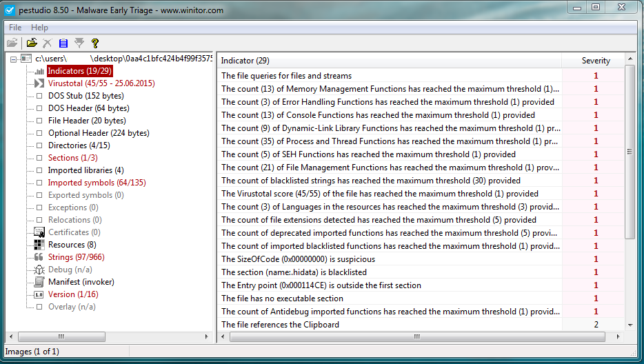Screen dimensions: 644x364
Task: Click scroll down arrow of indicator list
Action: 630,325
